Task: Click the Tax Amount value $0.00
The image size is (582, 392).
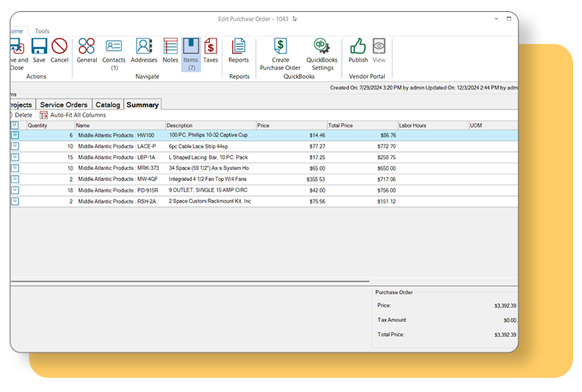Action: (510, 320)
